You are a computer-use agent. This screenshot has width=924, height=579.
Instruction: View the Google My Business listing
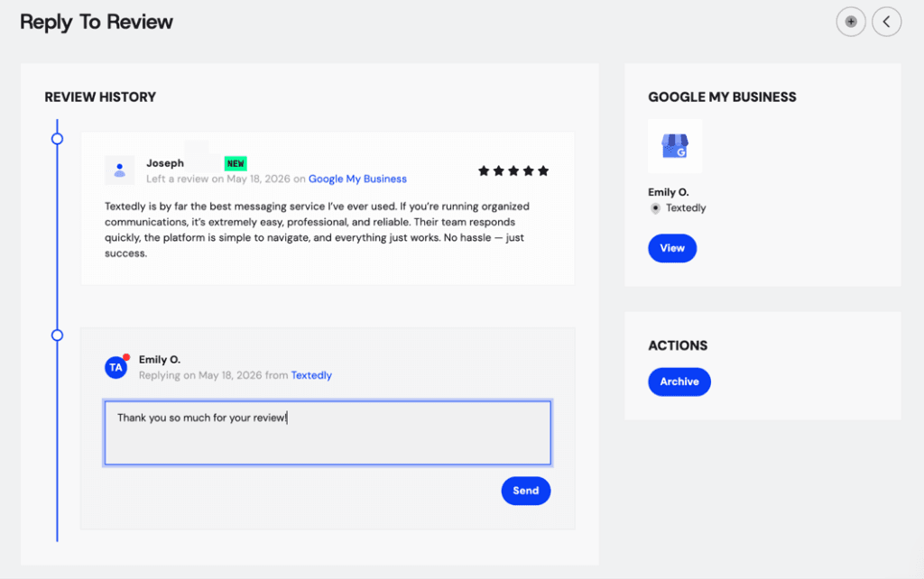pyautogui.click(x=672, y=248)
